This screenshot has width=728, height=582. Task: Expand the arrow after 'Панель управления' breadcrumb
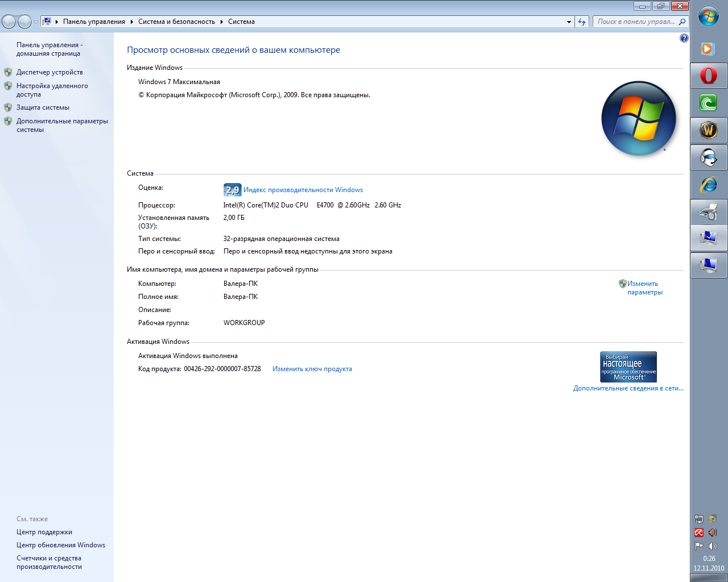(131, 22)
